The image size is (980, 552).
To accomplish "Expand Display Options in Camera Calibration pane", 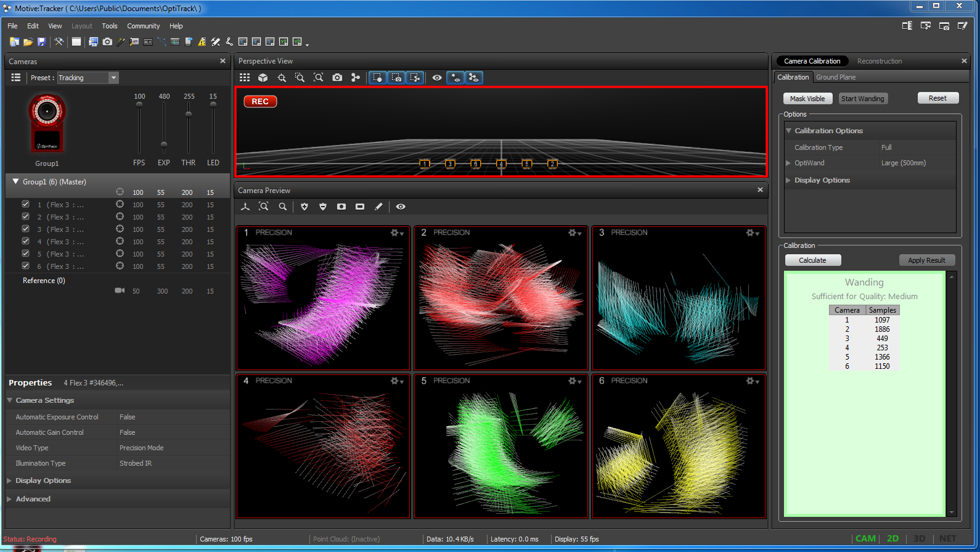I will tap(788, 180).
